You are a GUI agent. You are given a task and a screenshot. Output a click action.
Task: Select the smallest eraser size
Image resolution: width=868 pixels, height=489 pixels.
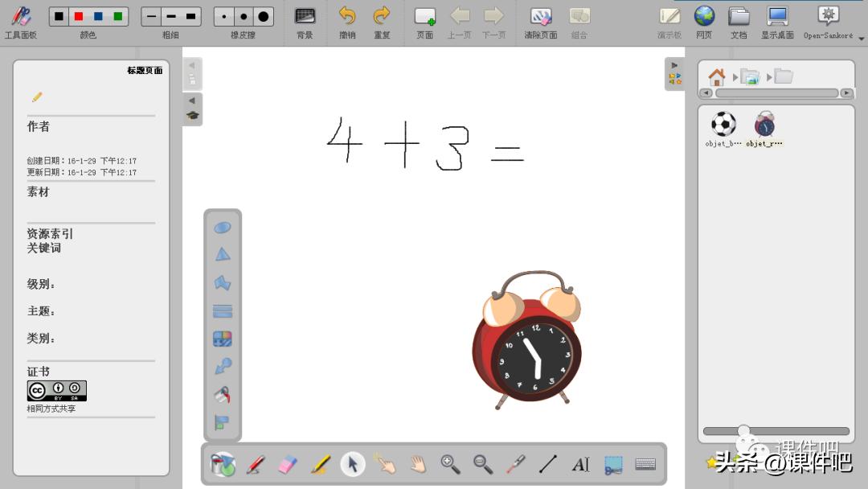223,17
